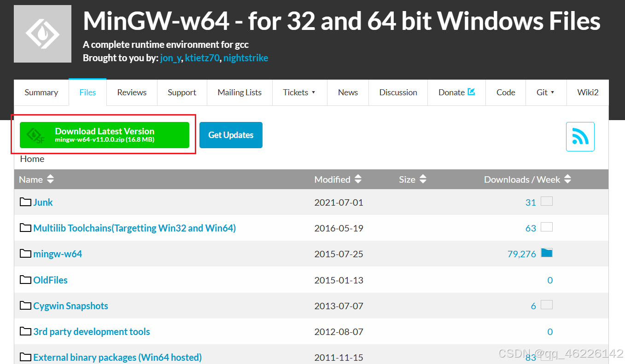Go to the Mailing Lists tab
The image size is (625, 364).
(239, 92)
